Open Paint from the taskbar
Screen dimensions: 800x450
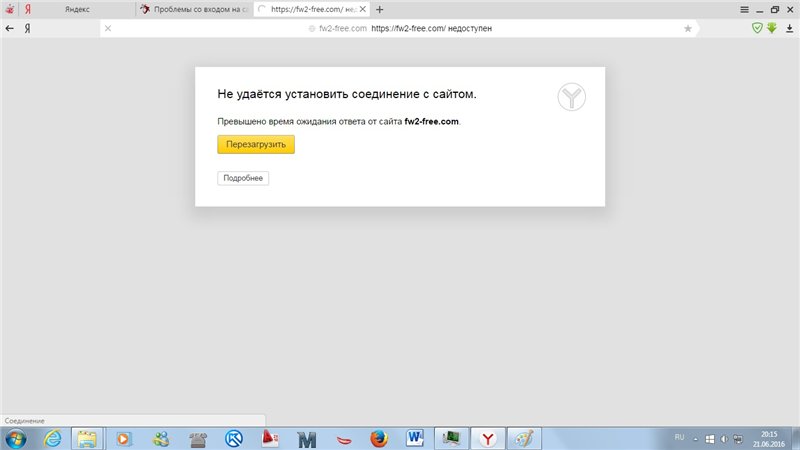[x=524, y=439]
